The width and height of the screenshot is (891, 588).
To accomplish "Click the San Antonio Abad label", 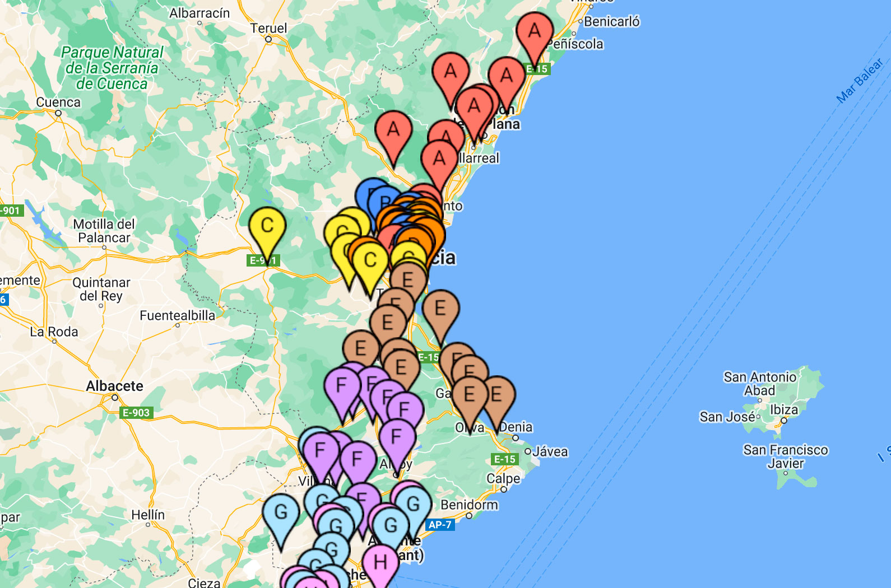I will [760, 384].
